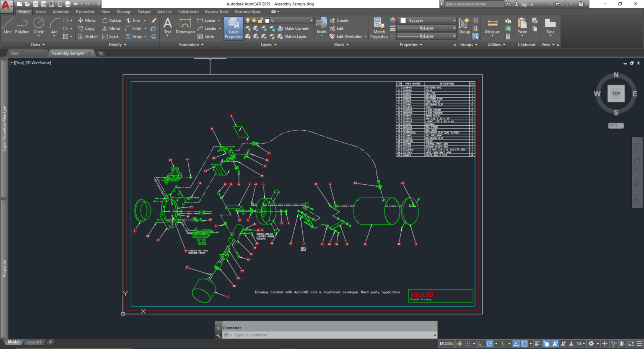Viewport: 644px width, 349px height.
Task: Click Make Current layer button
Action: [293, 28]
